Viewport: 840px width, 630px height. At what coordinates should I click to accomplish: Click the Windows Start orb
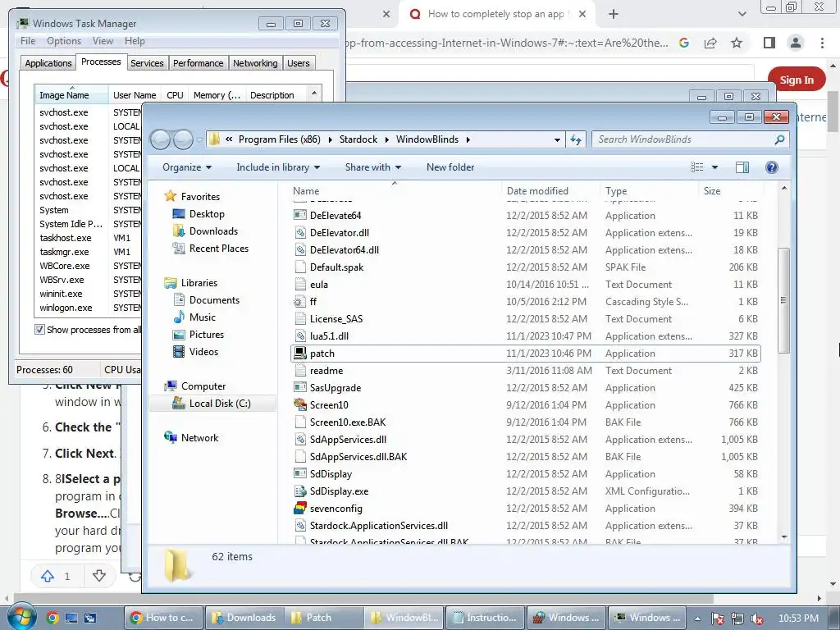[21, 617]
